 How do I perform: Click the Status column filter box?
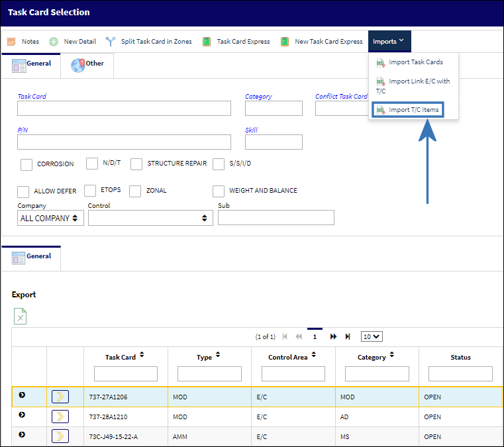pos(460,373)
